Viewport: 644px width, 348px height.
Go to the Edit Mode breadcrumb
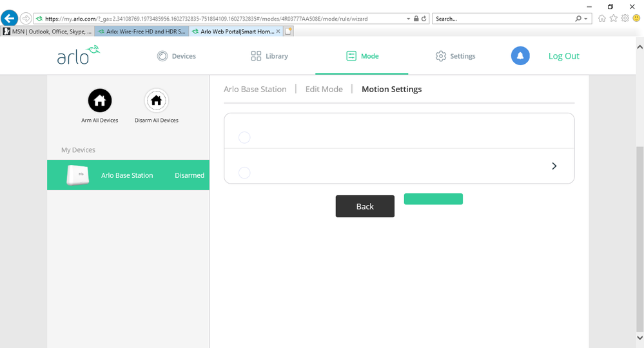324,89
